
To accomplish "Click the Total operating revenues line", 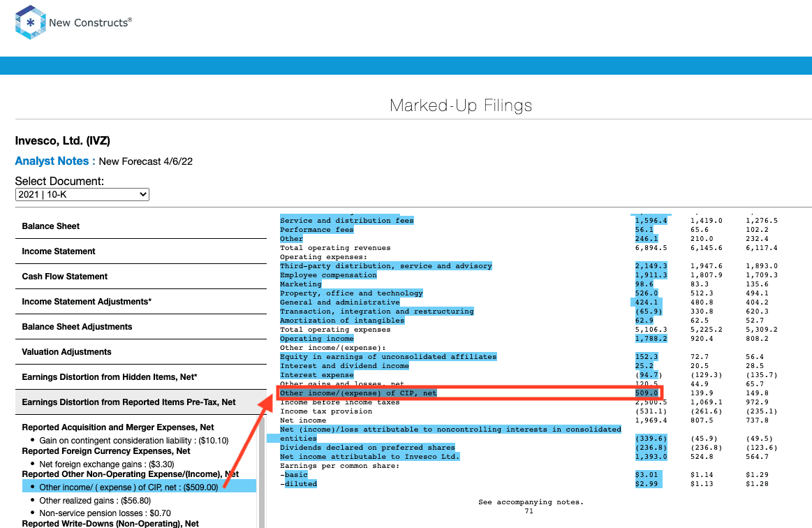I will (x=336, y=248).
